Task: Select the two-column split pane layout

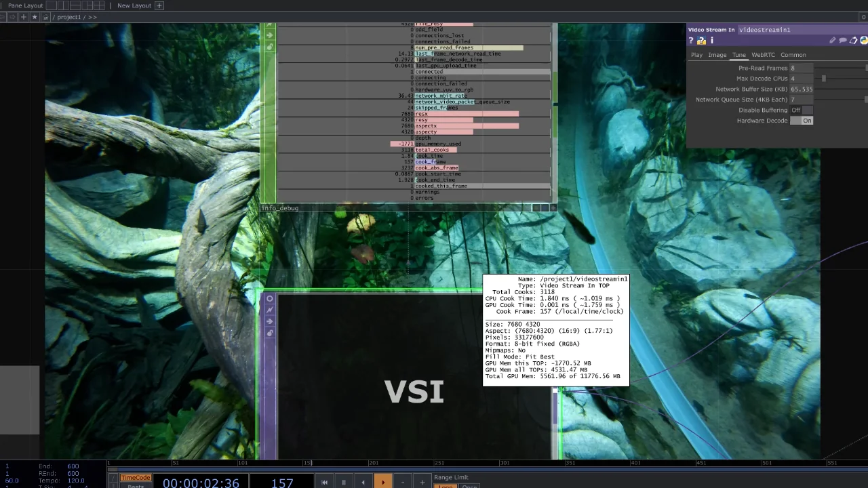Action: pos(63,5)
